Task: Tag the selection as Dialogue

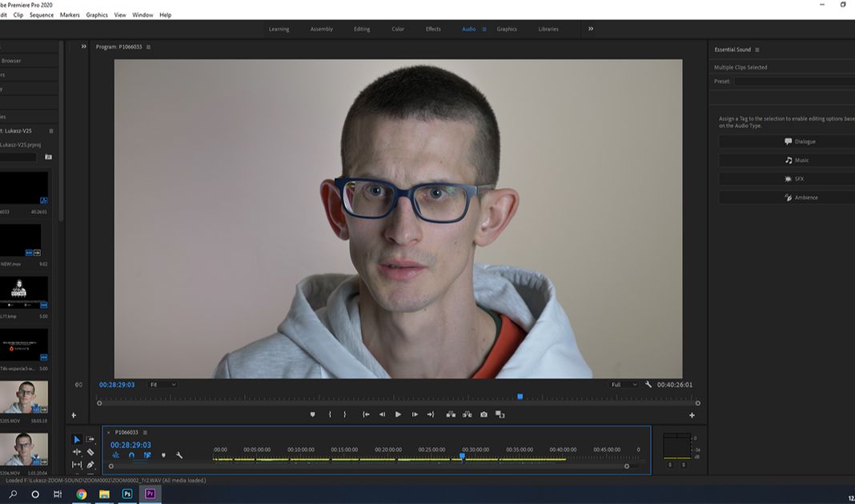Action: click(786, 142)
